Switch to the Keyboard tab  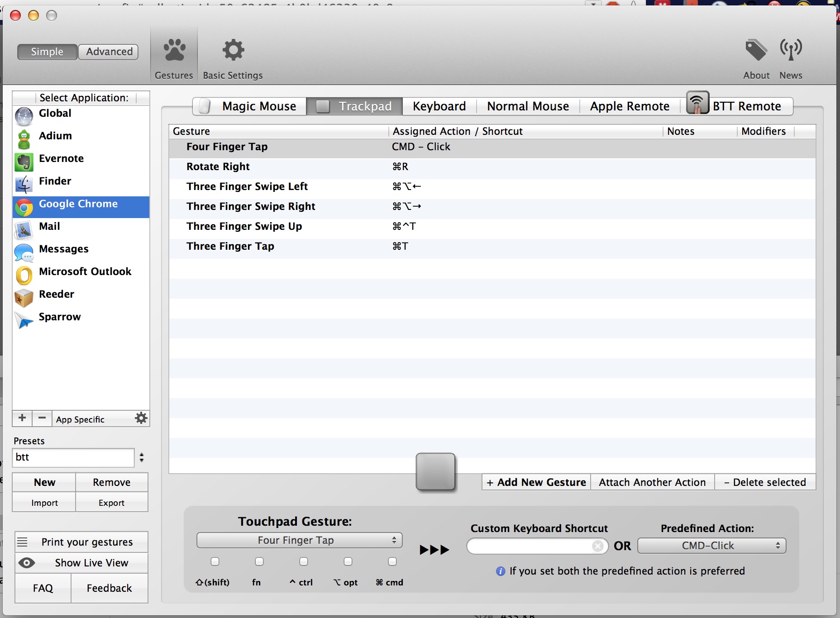point(439,106)
